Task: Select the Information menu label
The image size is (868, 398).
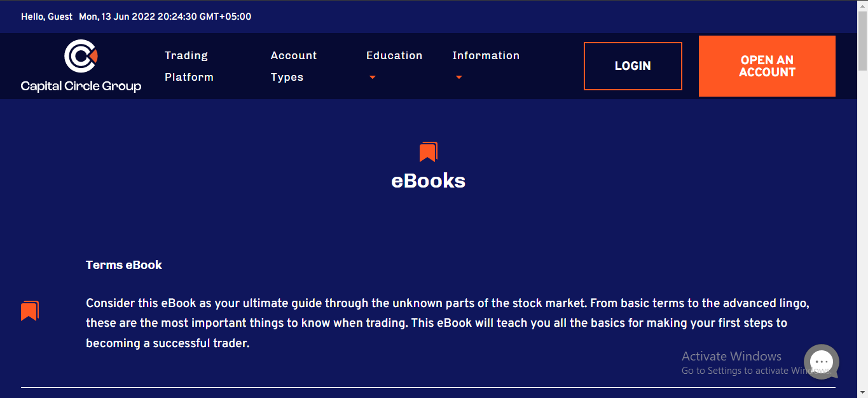Action: [x=485, y=56]
